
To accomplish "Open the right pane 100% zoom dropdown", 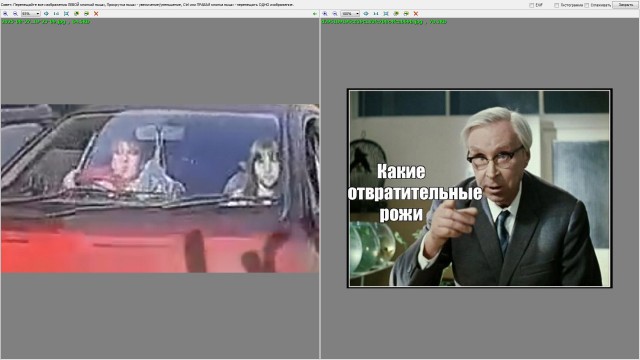I will coord(350,13).
